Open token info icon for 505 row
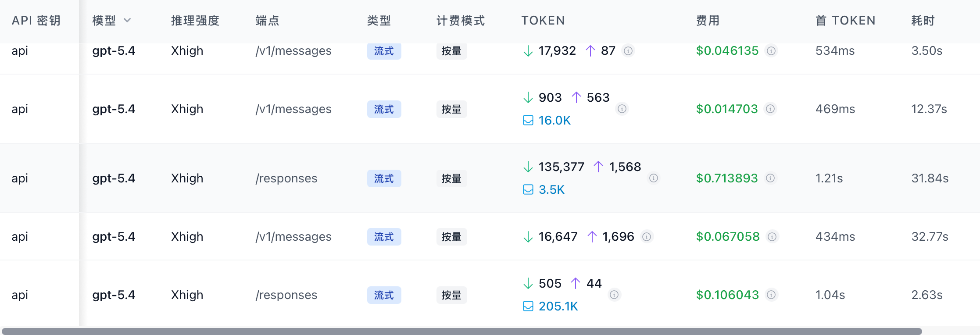 click(x=614, y=295)
